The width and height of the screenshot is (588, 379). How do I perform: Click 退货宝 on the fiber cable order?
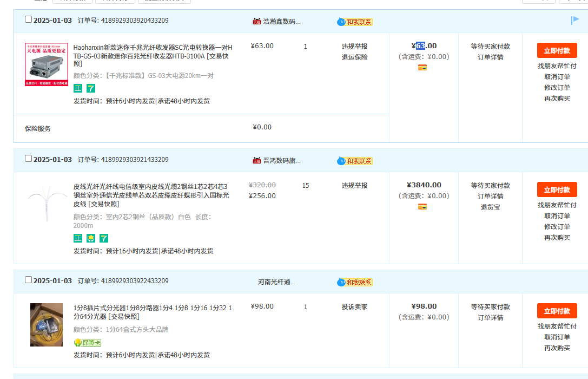point(490,207)
